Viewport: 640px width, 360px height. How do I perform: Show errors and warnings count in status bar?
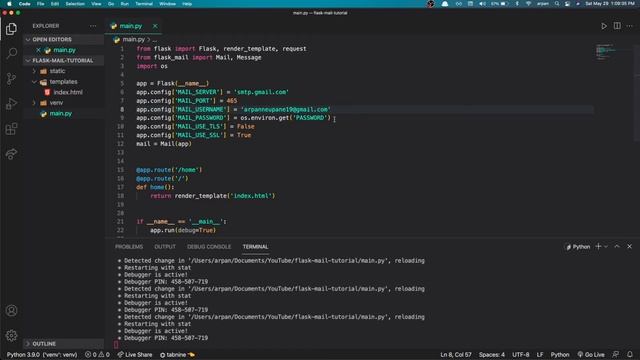pos(97,355)
